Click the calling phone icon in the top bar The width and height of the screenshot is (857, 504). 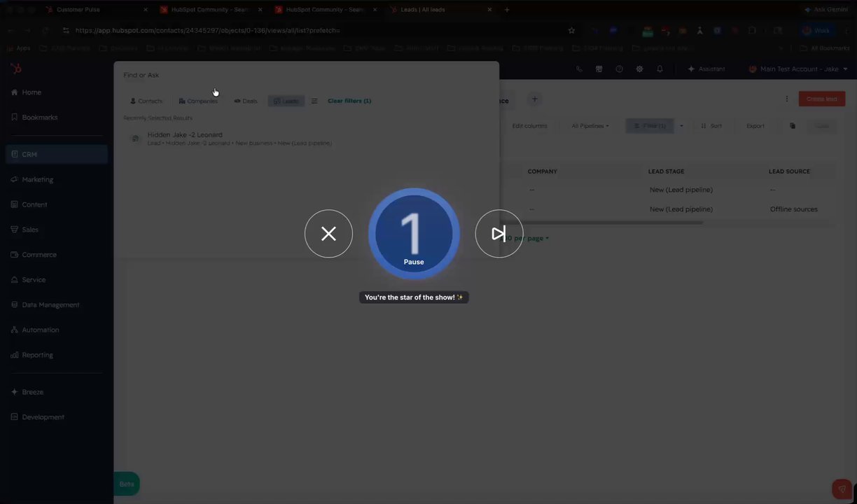click(x=578, y=69)
